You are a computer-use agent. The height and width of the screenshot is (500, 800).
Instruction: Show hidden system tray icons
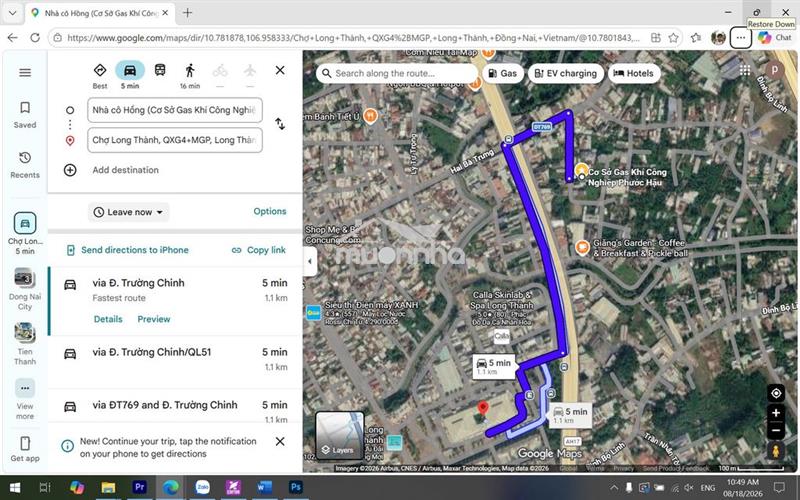coord(614,488)
